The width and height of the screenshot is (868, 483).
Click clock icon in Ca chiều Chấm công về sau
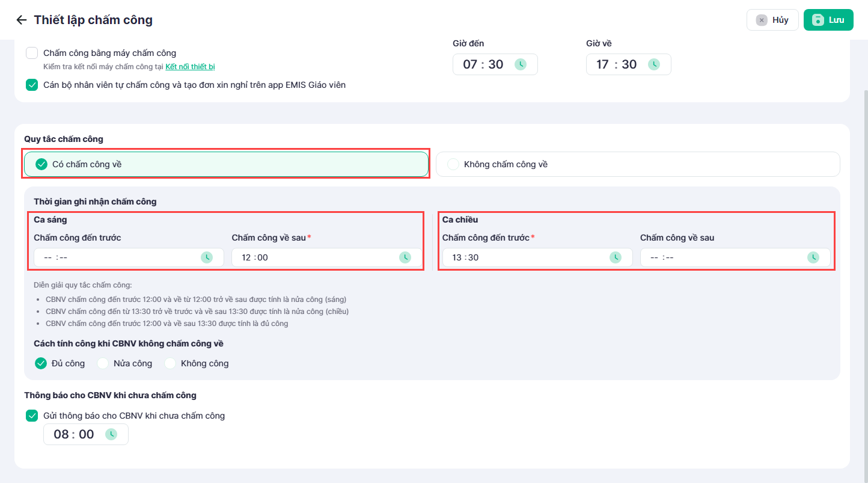[x=813, y=257]
